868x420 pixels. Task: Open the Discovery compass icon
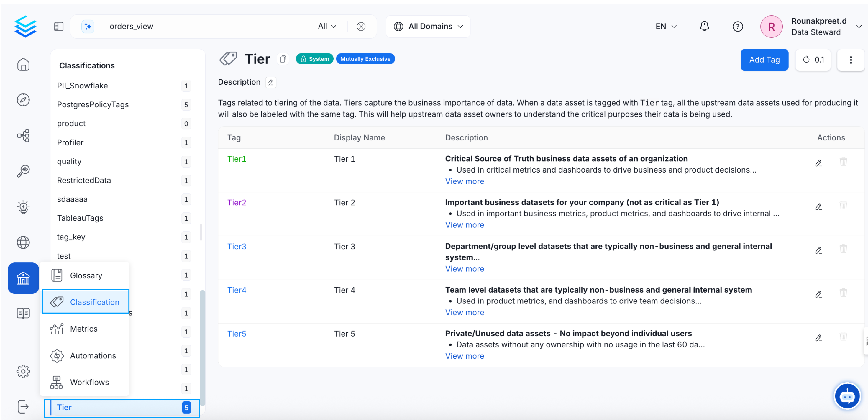pos(23,100)
